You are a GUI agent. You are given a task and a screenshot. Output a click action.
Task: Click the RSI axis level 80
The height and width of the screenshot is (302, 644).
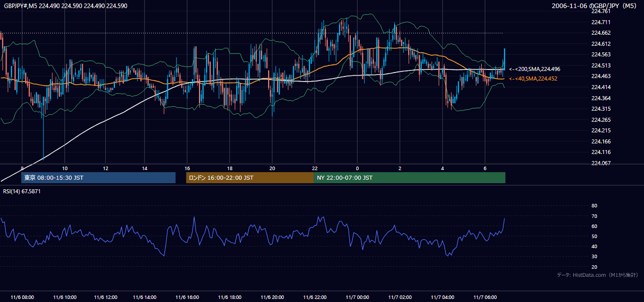pyautogui.click(x=594, y=206)
